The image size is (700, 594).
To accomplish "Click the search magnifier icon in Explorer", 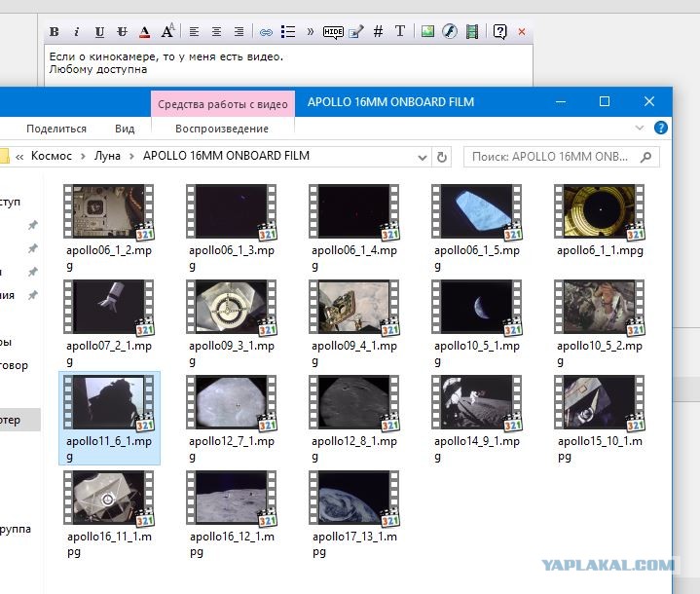I will point(645,157).
